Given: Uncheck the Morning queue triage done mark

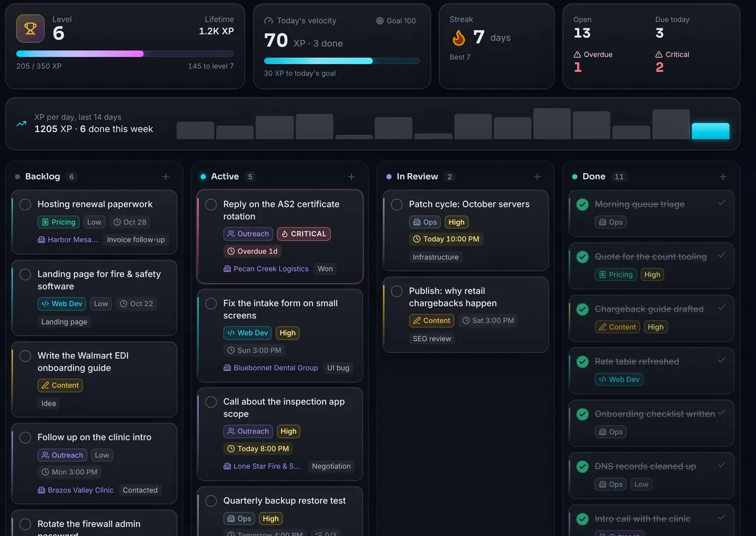Looking at the screenshot, I should point(583,205).
